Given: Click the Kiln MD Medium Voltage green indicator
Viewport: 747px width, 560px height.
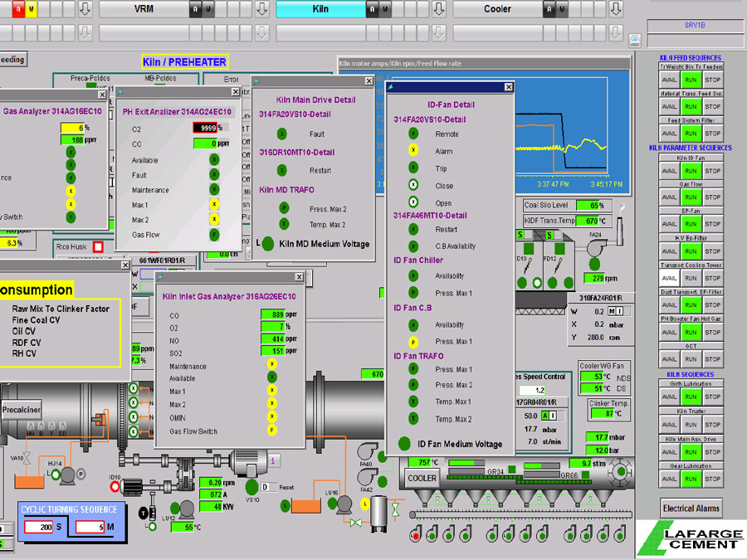Looking at the screenshot, I should coord(268,244).
